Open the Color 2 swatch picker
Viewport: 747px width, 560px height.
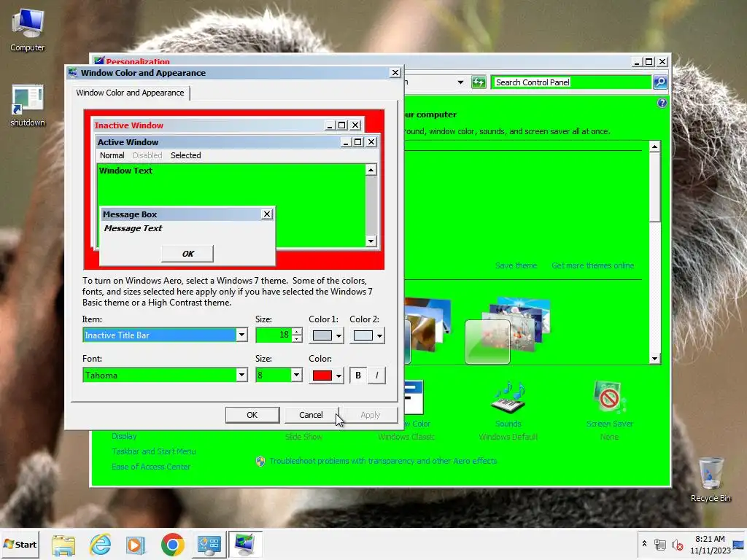367,335
